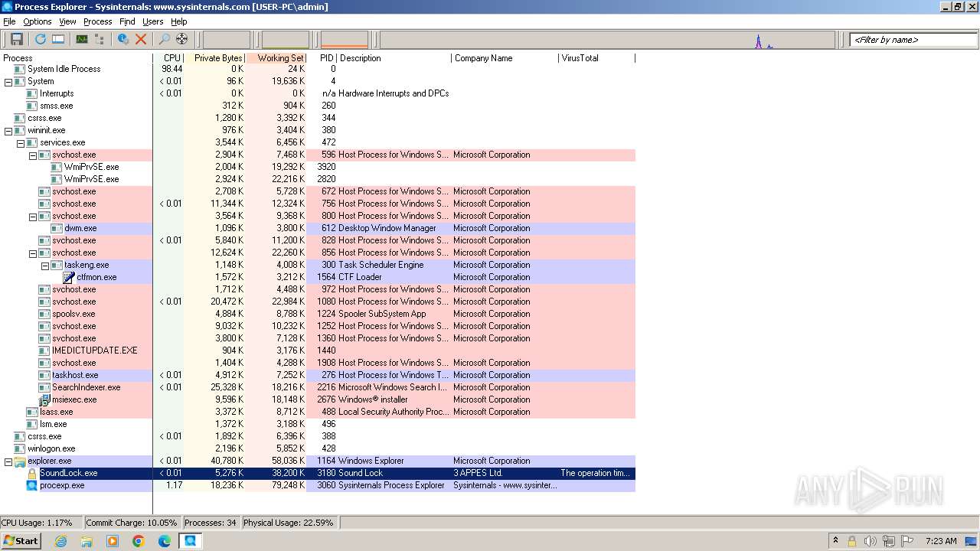Screen dimensions: 980x551
Task: Show hidden tray icons arrow
Action: point(835,541)
